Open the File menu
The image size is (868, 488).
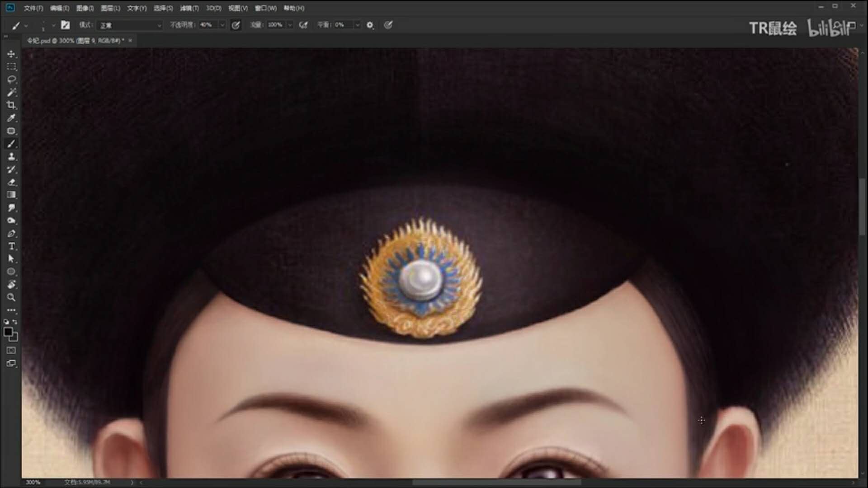(x=33, y=8)
